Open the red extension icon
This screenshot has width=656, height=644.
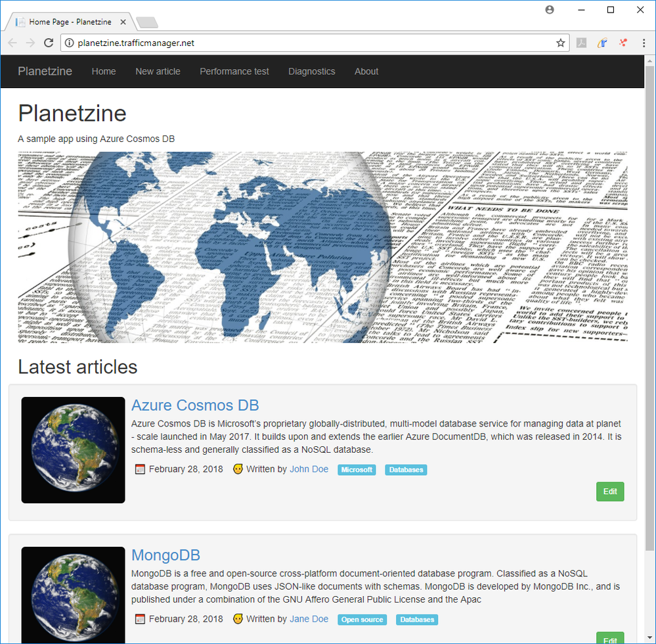(623, 43)
